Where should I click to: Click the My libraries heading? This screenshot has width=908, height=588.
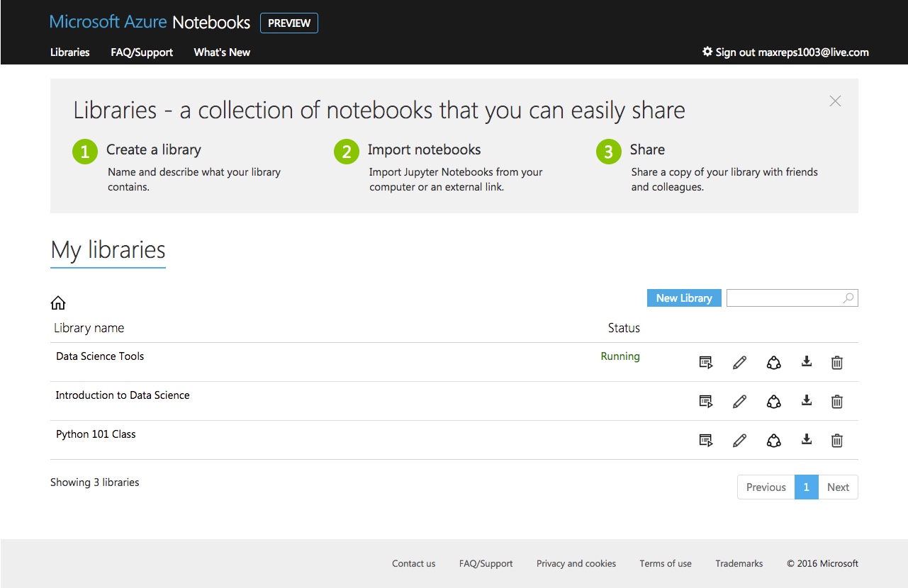[108, 250]
